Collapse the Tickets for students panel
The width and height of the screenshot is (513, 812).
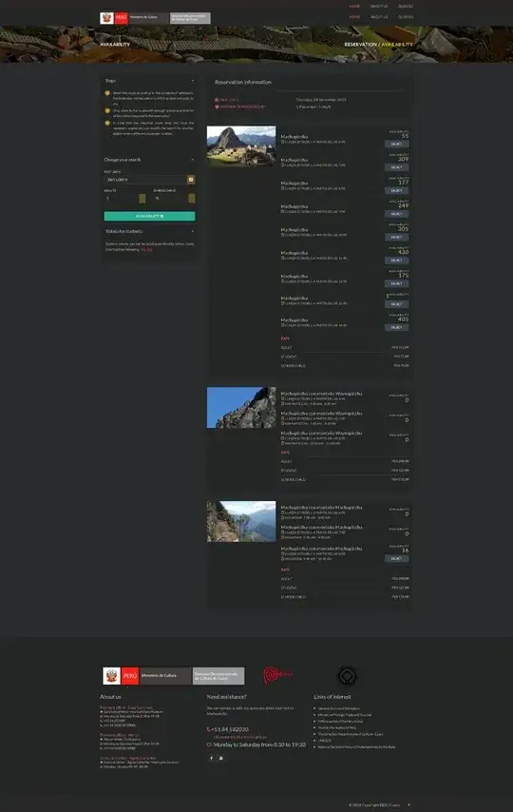coord(193,231)
